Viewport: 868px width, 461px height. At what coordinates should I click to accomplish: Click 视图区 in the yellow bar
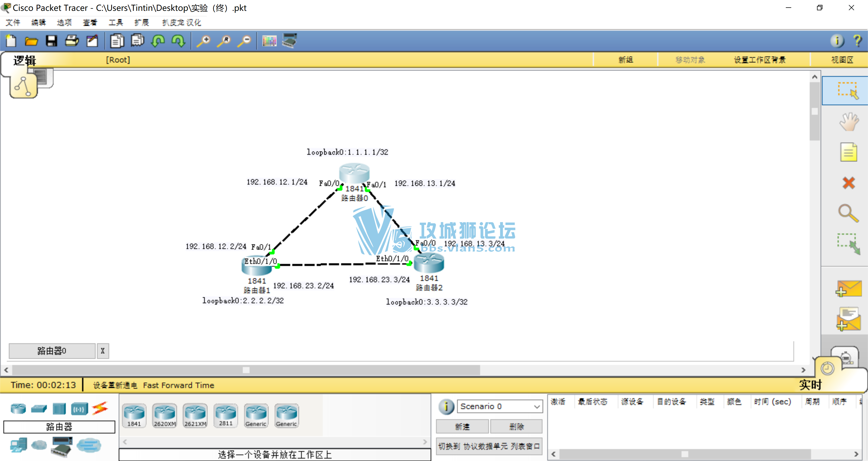coord(843,60)
